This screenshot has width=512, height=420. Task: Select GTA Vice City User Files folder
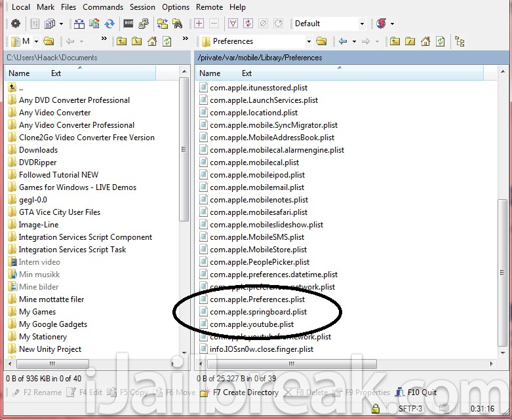click(x=54, y=212)
